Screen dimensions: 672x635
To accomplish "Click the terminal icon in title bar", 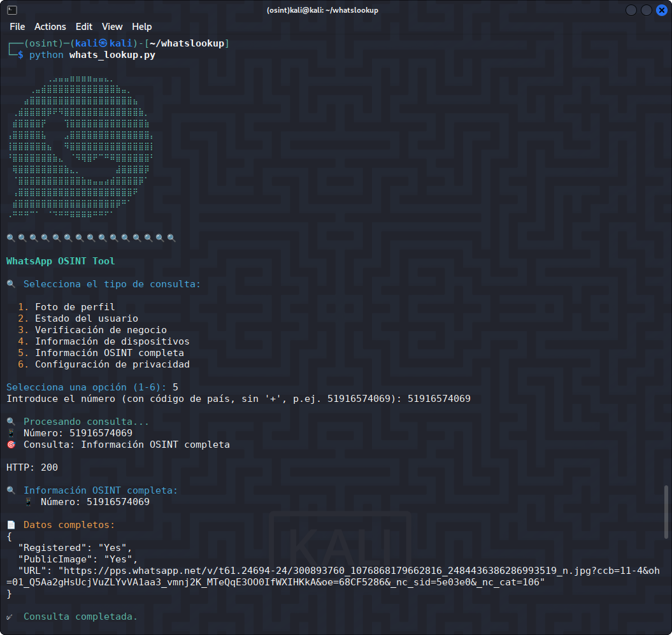I will click(12, 10).
